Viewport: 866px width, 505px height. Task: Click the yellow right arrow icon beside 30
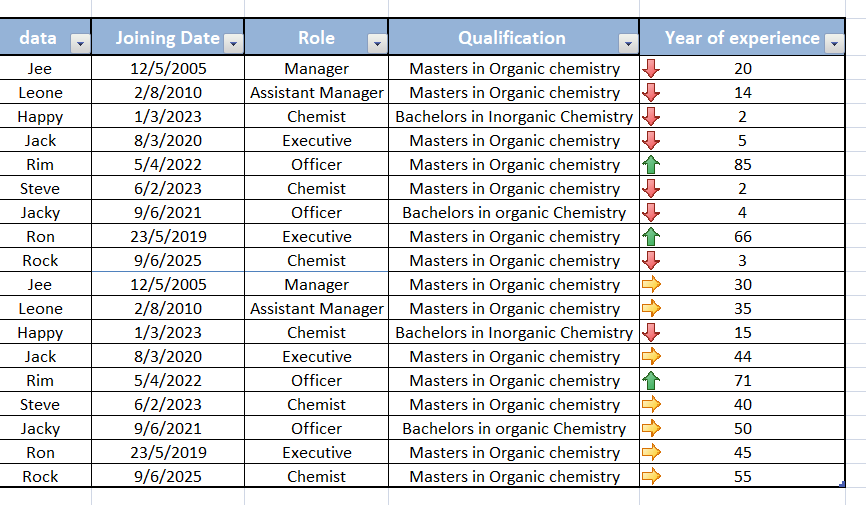coord(651,285)
